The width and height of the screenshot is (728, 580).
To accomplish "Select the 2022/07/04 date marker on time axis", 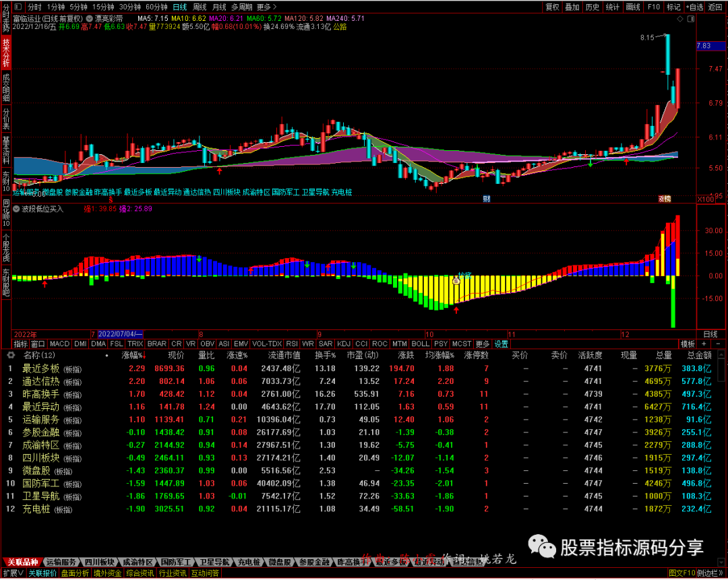I will coord(120,335).
